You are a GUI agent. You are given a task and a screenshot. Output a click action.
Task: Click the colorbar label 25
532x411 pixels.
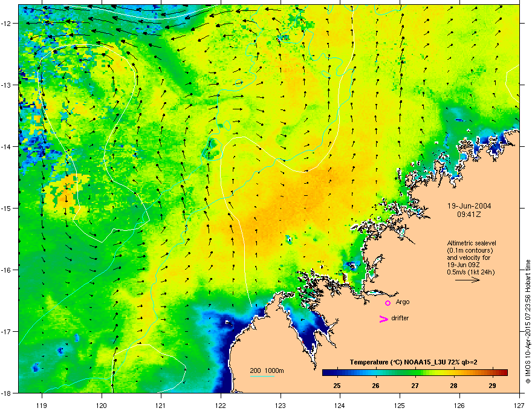coord(337,386)
